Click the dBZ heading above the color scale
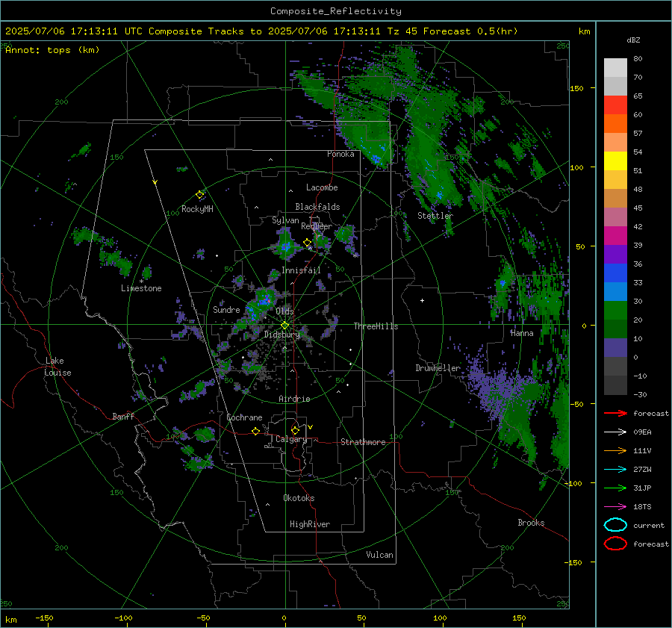Screen dimensions: 672x628 click(x=633, y=40)
